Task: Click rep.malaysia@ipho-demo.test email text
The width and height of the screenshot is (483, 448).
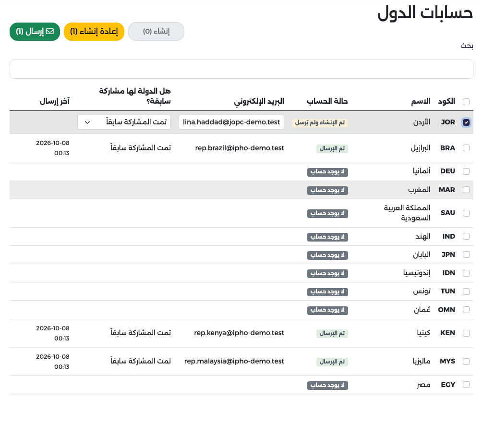Action: point(234,361)
